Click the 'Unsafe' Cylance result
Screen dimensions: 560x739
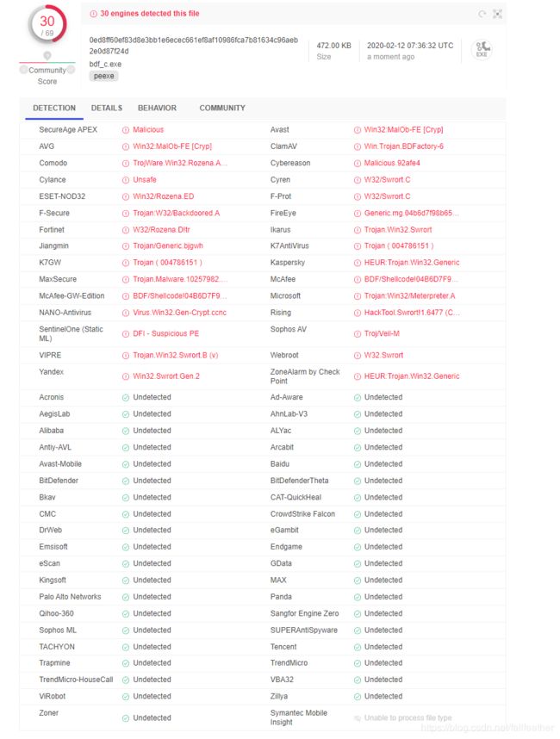tap(144, 179)
